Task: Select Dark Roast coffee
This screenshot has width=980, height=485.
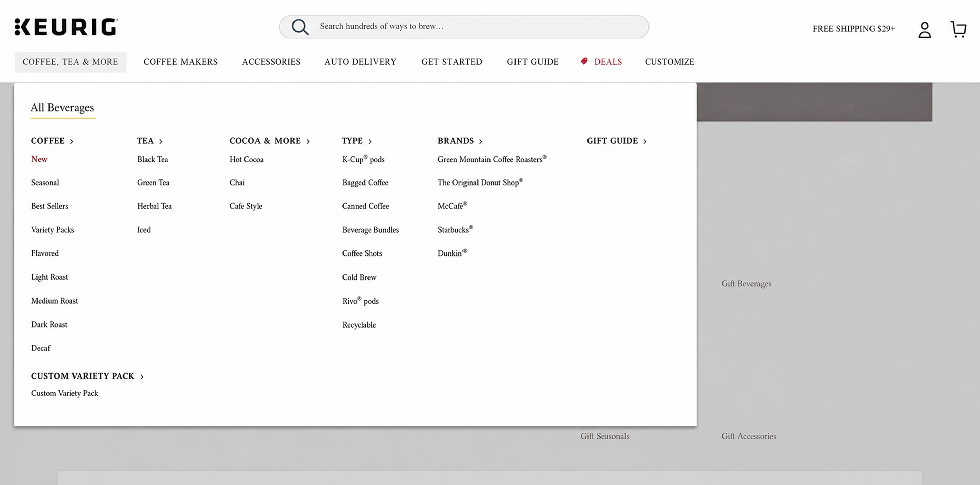Action: pos(49,324)
